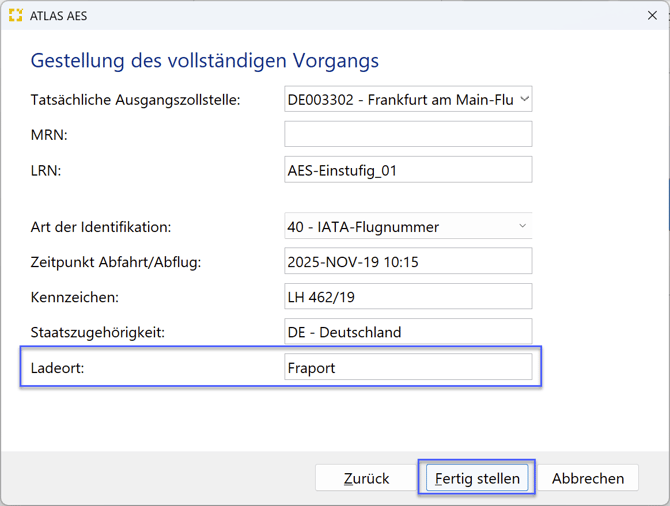Click the Ladeort: label text

click(59, 367)
